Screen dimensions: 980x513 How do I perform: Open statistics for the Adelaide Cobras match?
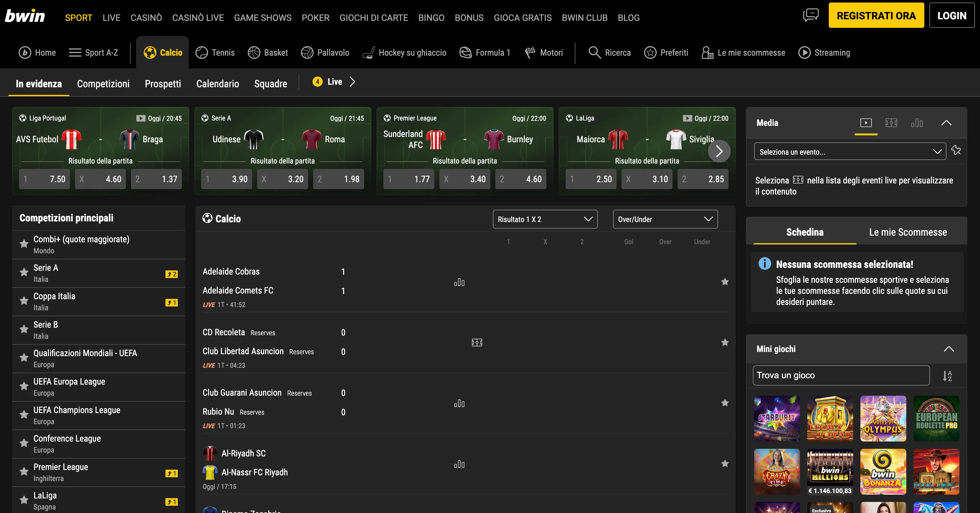point(459,282)
